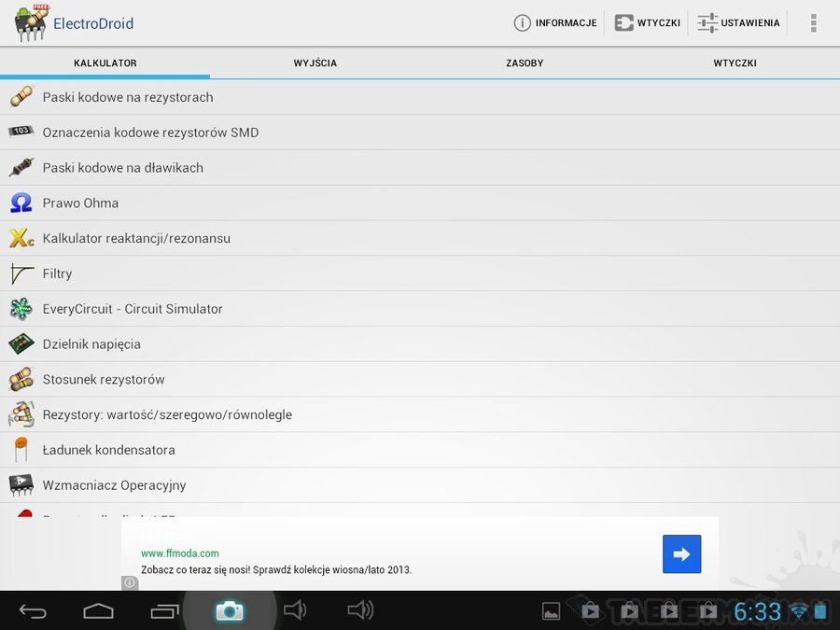Open USTAWIENIA settings in the action bar
This screenshot has width=840, height=630.
tap(738, 23)
